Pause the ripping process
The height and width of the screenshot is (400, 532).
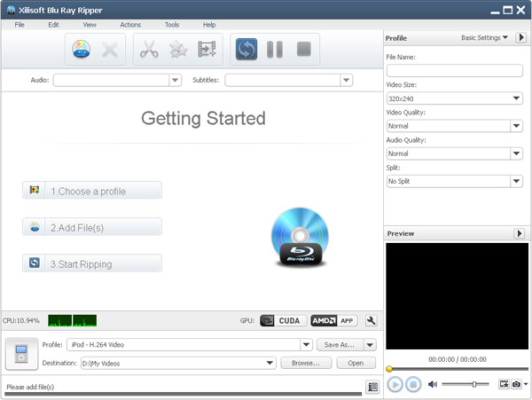[275, 50]
